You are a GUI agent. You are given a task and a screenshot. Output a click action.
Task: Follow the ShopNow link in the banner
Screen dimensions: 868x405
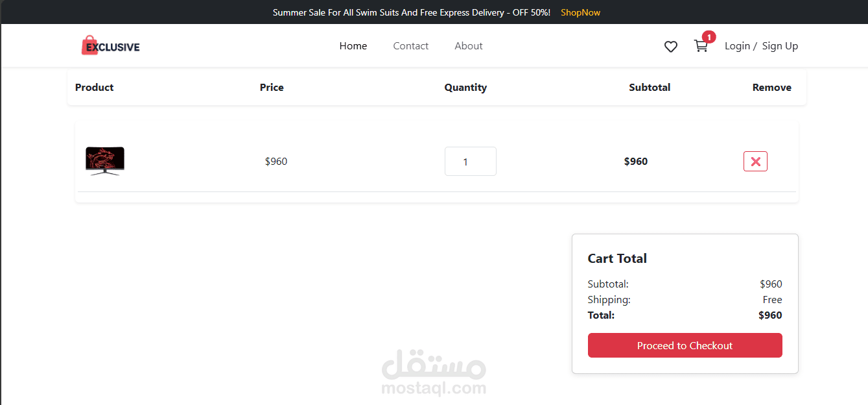[580, 12]
